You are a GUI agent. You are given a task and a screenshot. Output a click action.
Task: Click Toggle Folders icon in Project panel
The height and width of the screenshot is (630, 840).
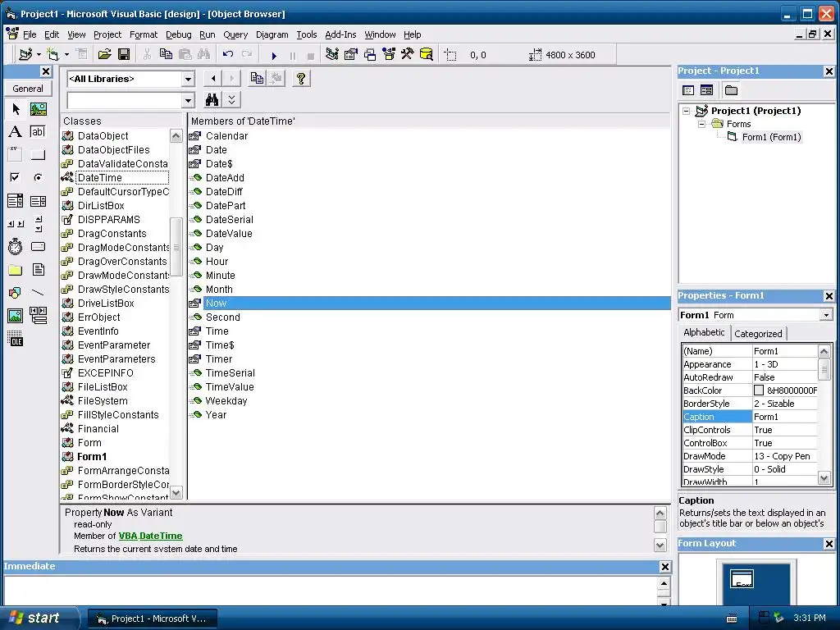[731, 90]
